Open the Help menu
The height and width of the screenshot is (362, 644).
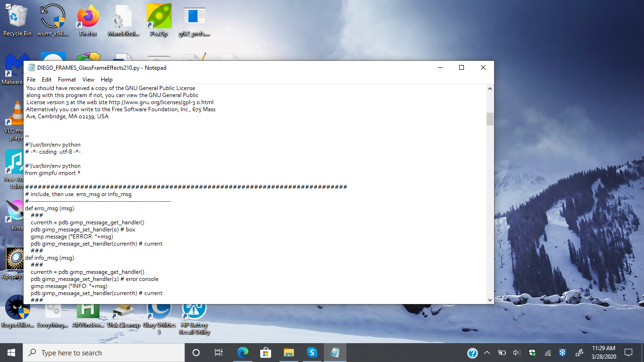click(107, 80)
